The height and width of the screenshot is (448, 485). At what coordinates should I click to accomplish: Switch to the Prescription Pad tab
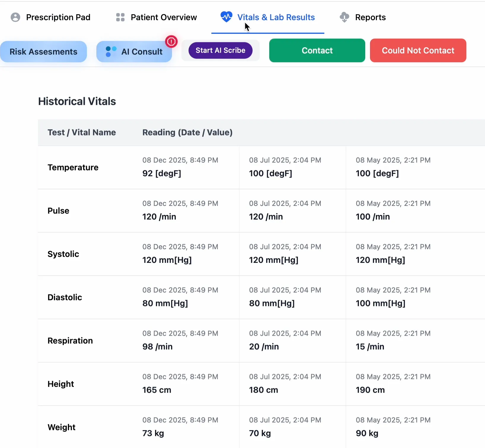click(x=58, y=17)
